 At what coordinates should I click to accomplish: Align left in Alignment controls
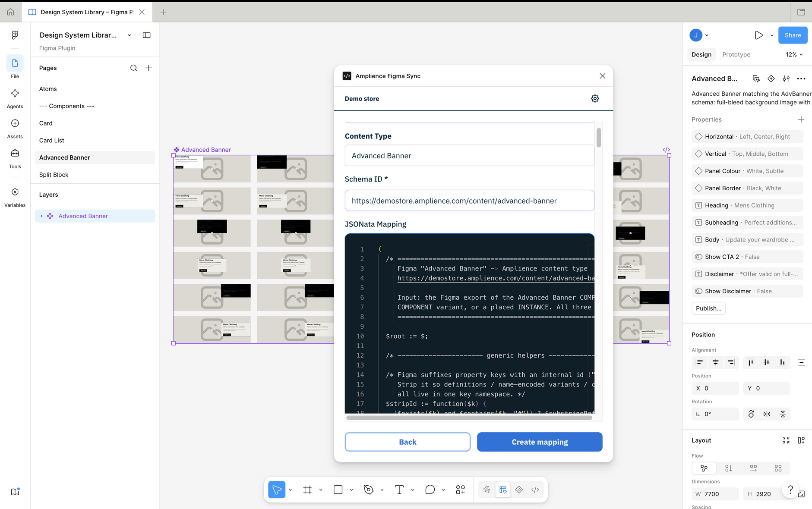click(x=700, y=362)
